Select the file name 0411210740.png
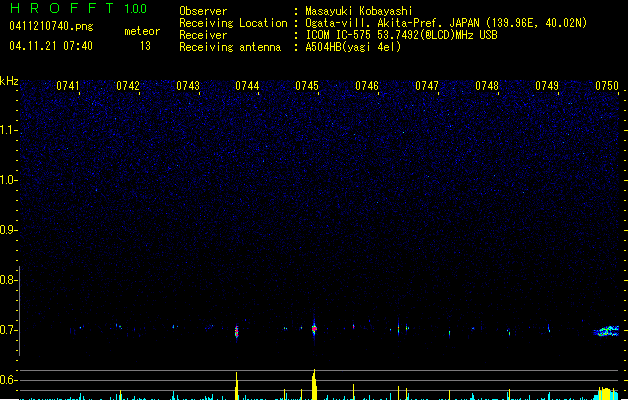 (x=51, y=26)
